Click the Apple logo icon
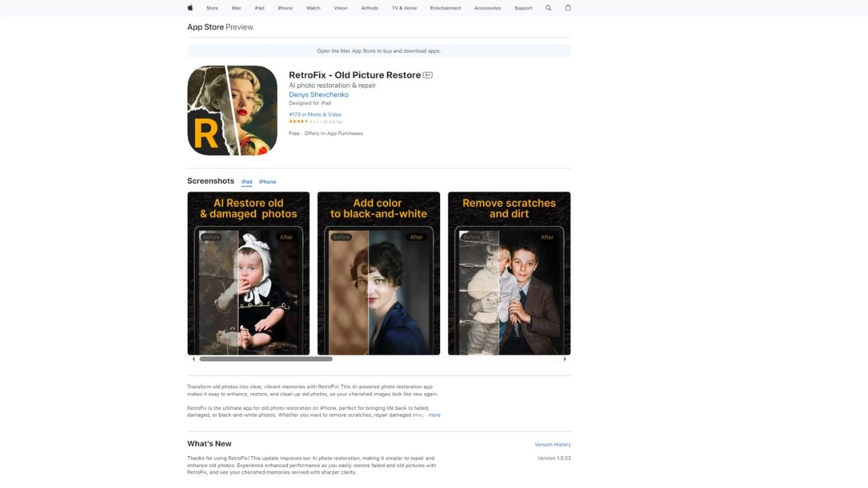The width and height of the screenshot is (868, 488). coord(191,8)
